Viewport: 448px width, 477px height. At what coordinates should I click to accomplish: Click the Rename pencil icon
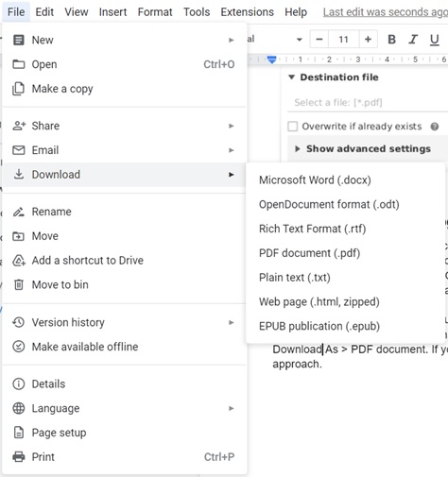pyautogui.click(x=19, y=212)
